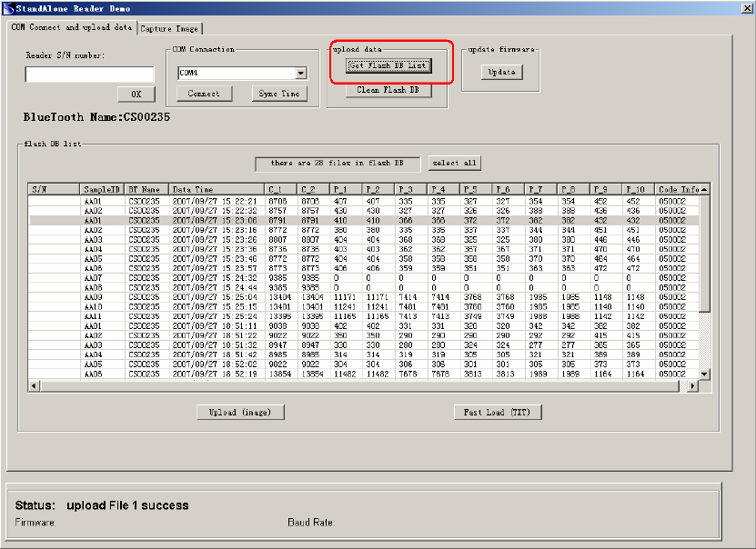The image size is (756, 549).
Task: Click the BT Name column header
Action: [146, 189]
